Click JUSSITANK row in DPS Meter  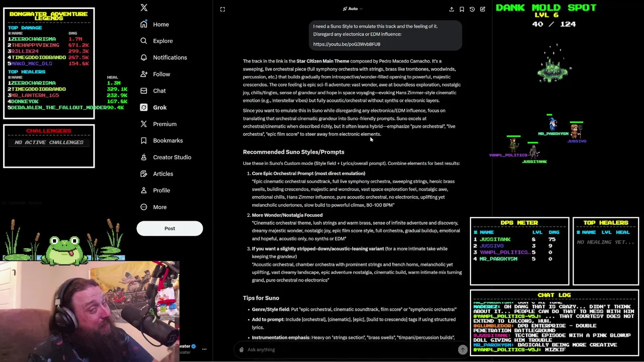coord(518,239)
